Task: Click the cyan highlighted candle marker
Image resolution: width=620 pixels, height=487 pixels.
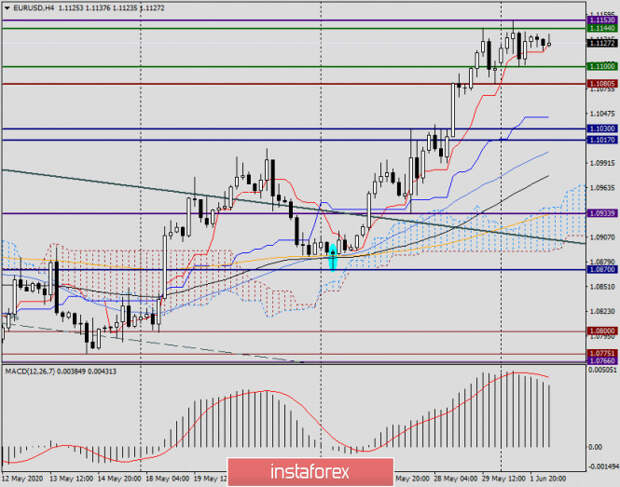Action: pyautogui.click(x=333, y=257)
